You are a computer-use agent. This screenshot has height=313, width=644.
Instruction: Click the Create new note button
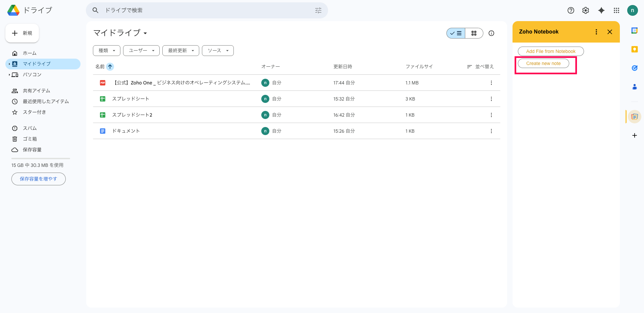click(543, 63)
